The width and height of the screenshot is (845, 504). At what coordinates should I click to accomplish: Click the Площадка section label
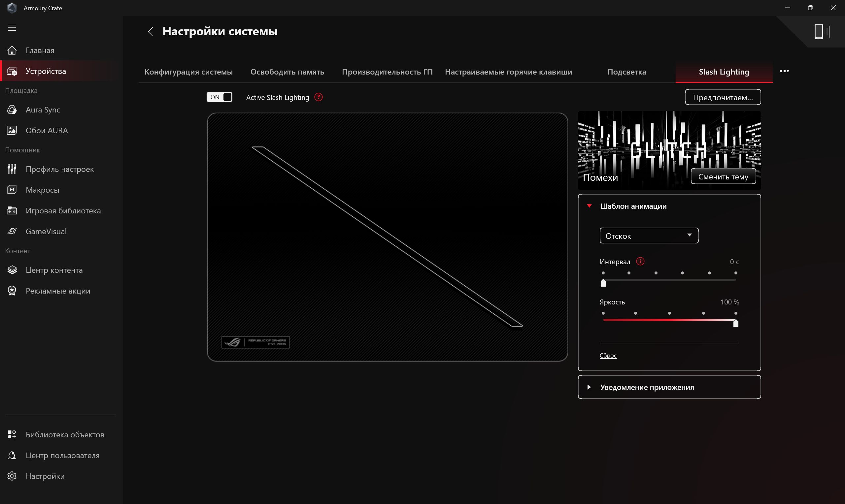(21, 91)
